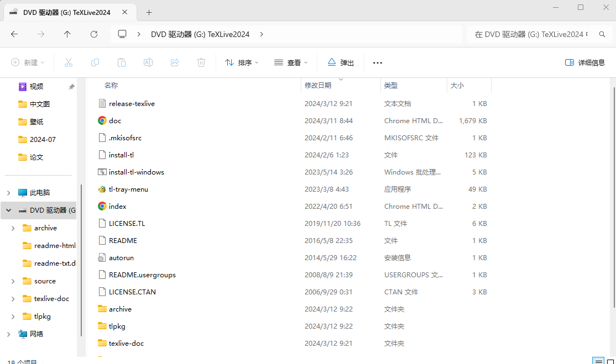Open a new tab with plus button
The height and width of the screenshot is (364, 616).
tap(149, 12)
